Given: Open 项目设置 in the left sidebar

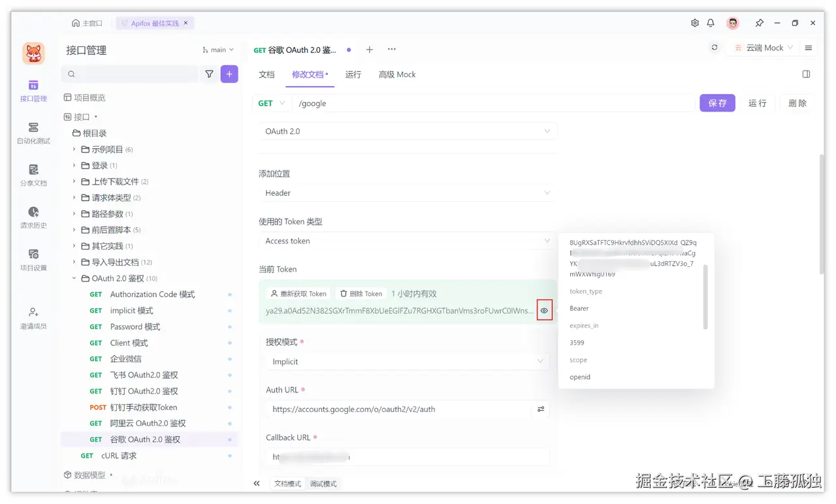Looking at the screenshot, I should (x=33, y=259).
